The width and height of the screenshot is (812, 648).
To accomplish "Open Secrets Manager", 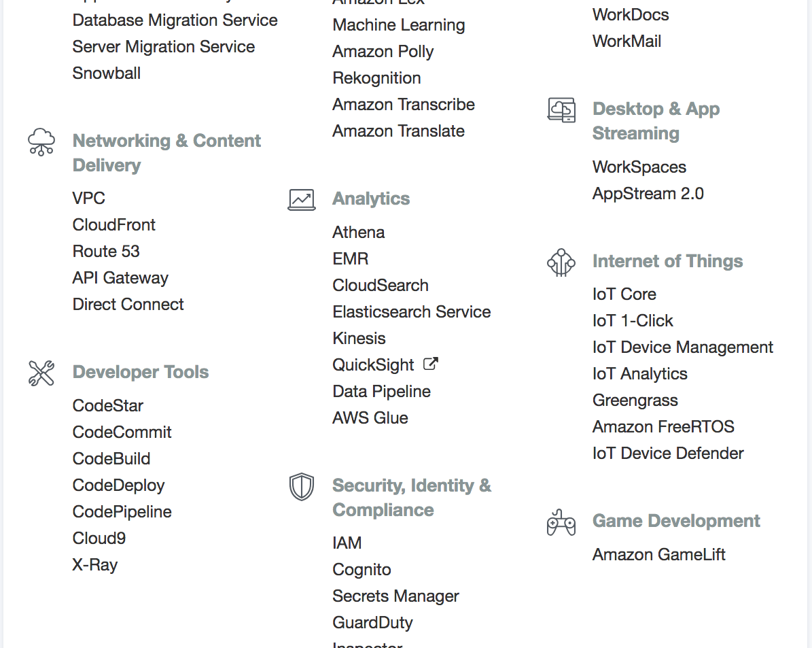I will [x=395, y=596].
